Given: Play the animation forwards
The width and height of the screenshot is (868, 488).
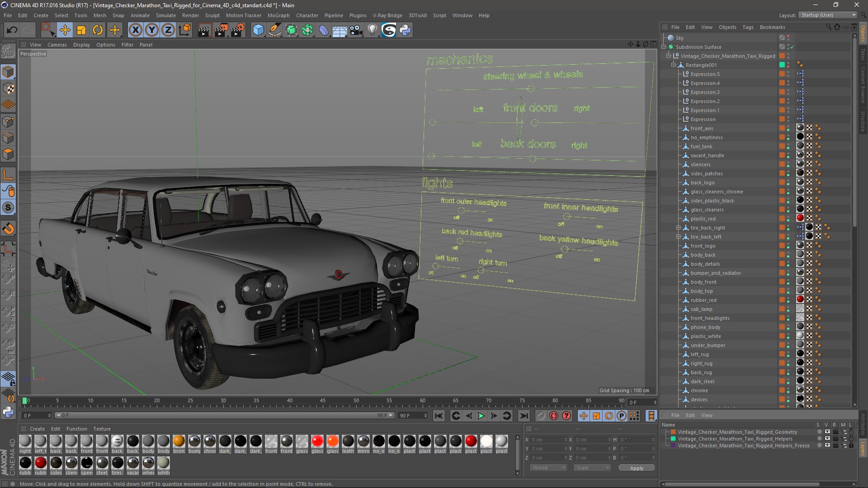Looking at the screenshot, I should tap(481, 416).
